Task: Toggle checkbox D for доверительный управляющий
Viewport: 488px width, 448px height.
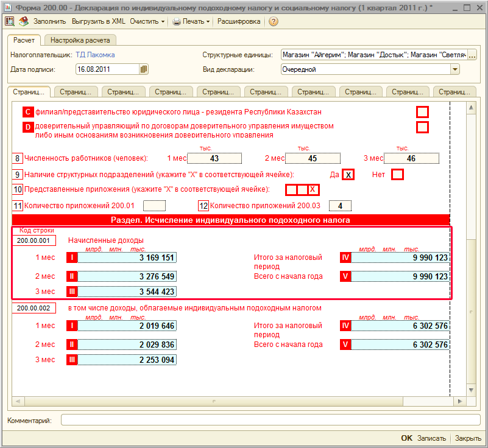Action: click(x=422, y=127)
